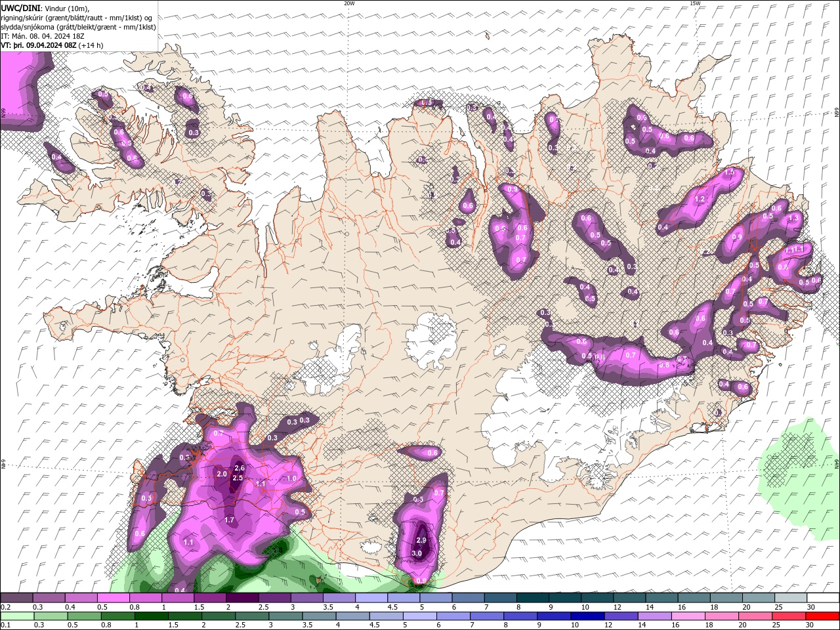Click the initial time 'IT: Mán. 08. 04. 2024 18Z'
This screenshot has height=630, width=840.
tap(42, 36)
